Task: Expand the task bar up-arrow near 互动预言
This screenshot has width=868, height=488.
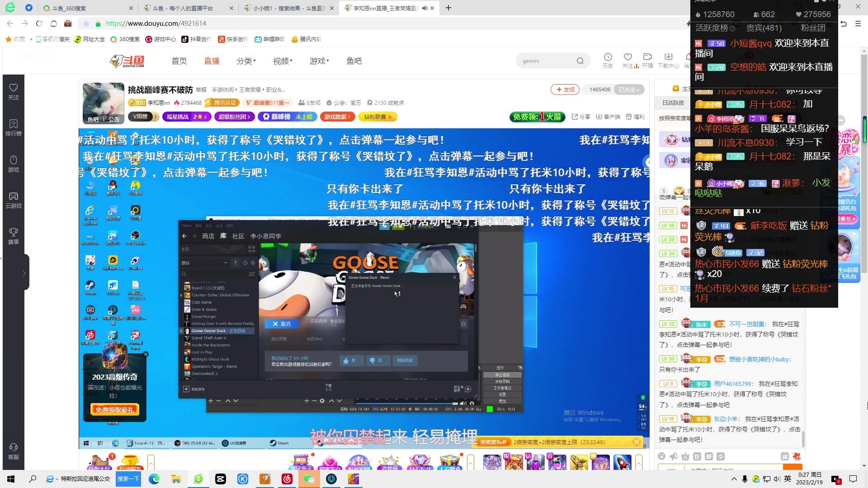Action: (x=151, y=463)
